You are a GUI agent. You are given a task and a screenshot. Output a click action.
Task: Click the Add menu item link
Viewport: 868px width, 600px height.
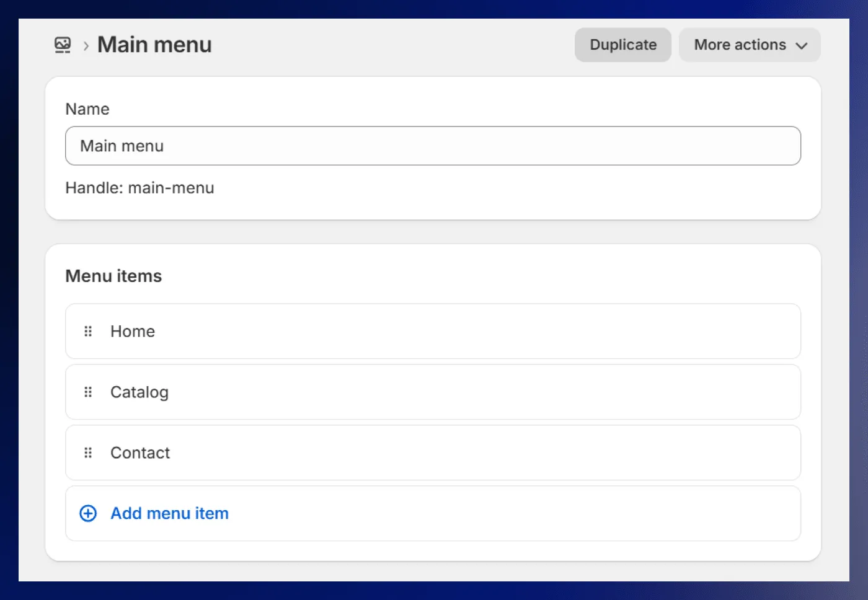pos(169,513)
